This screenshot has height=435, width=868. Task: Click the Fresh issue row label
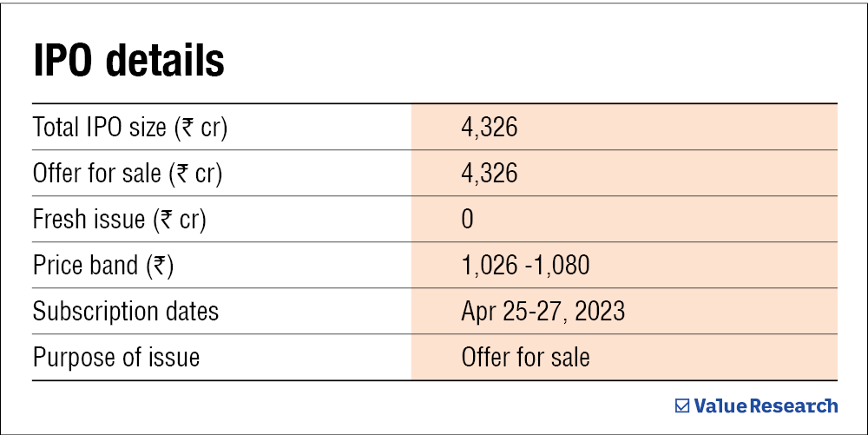point(120,219)
